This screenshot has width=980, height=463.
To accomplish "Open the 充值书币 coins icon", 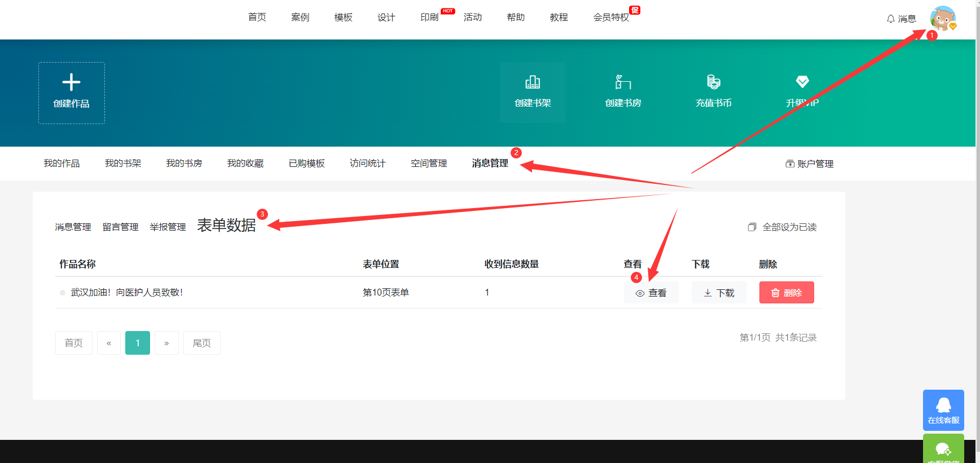I will point(713,82).
